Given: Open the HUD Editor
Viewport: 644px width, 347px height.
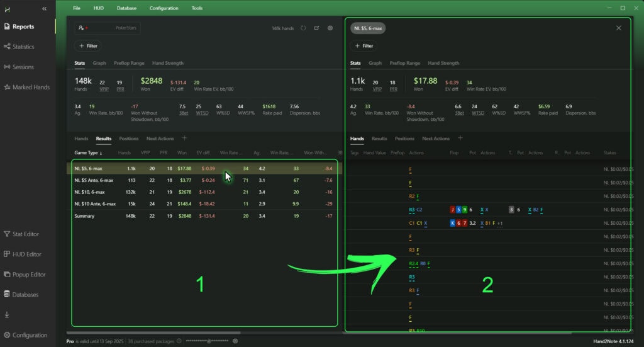Looking at the screenshot, I should point(26,254).
